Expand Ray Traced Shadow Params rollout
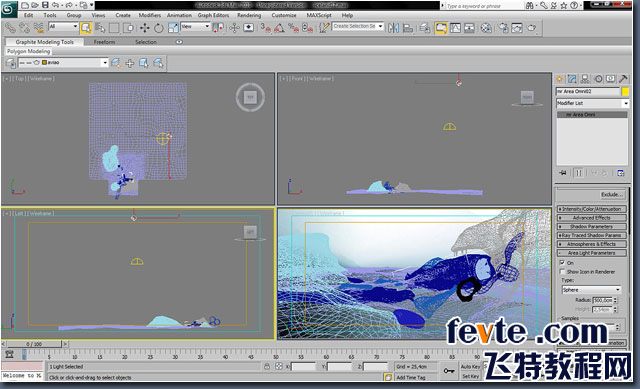The width and height of the screenshot is (640, 389). click(x=591, y=236)
